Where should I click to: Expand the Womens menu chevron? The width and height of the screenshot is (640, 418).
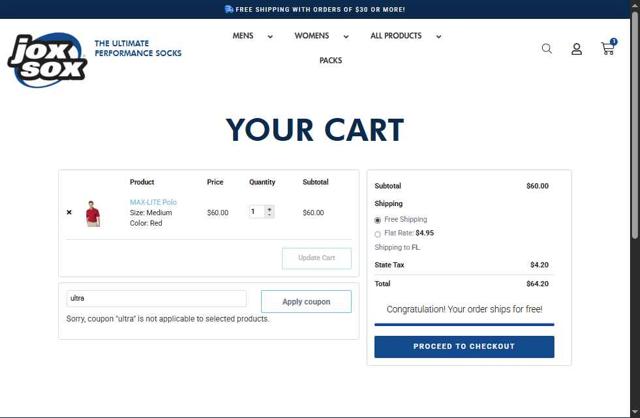pyautogui.click(x=346, y=36)
